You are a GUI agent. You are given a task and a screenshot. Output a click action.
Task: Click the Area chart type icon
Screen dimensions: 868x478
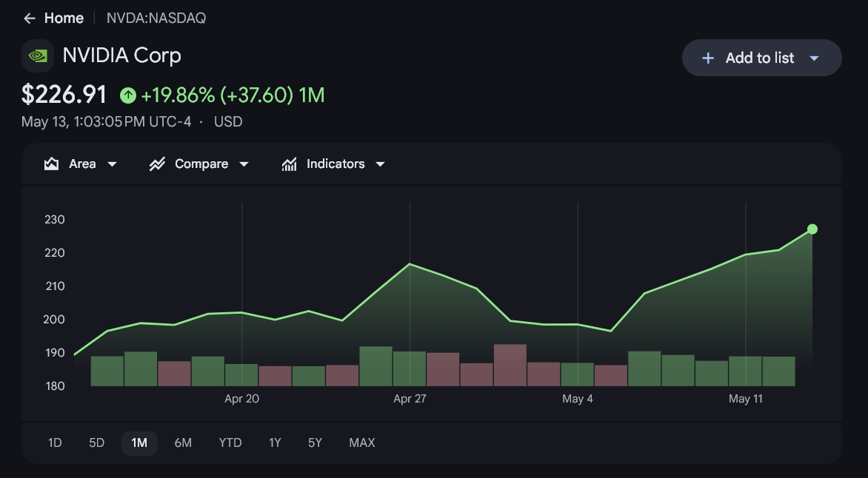[52, 164]
